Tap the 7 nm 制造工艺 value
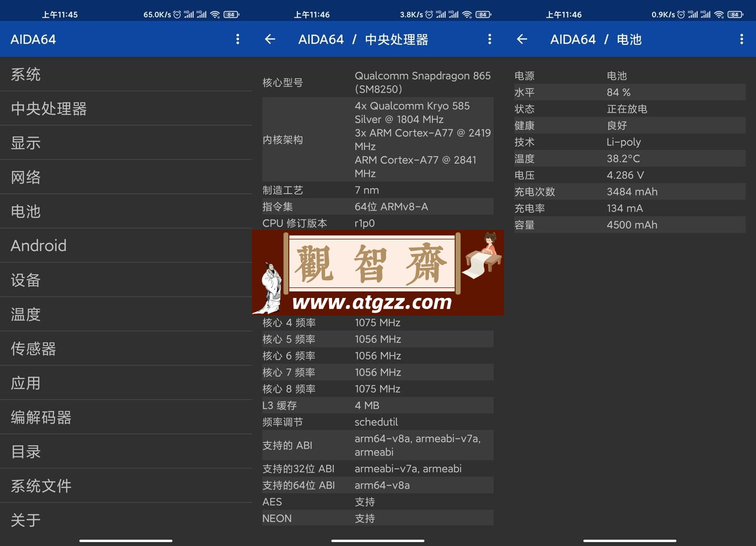Image resolution: width=756 pixels, height=546 pixels. (366, 190)
